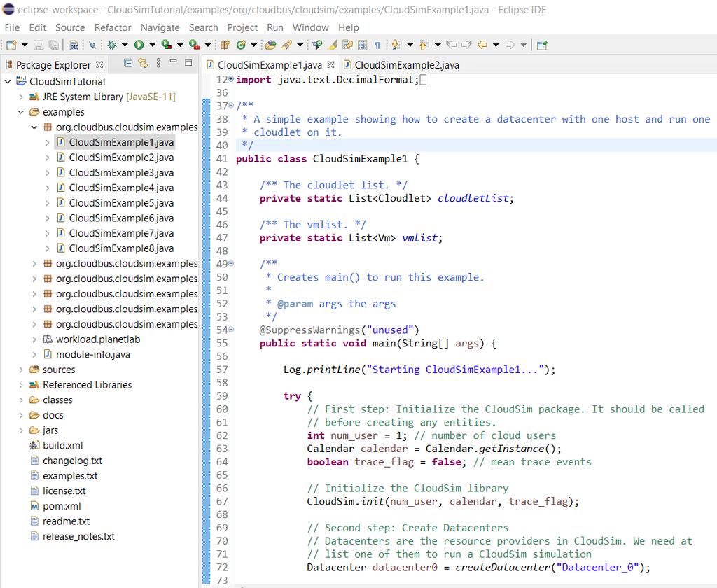This screenshot has height=588, width=717.
Task: Click the Open Type folder icon
Action: tap(270, 45)
